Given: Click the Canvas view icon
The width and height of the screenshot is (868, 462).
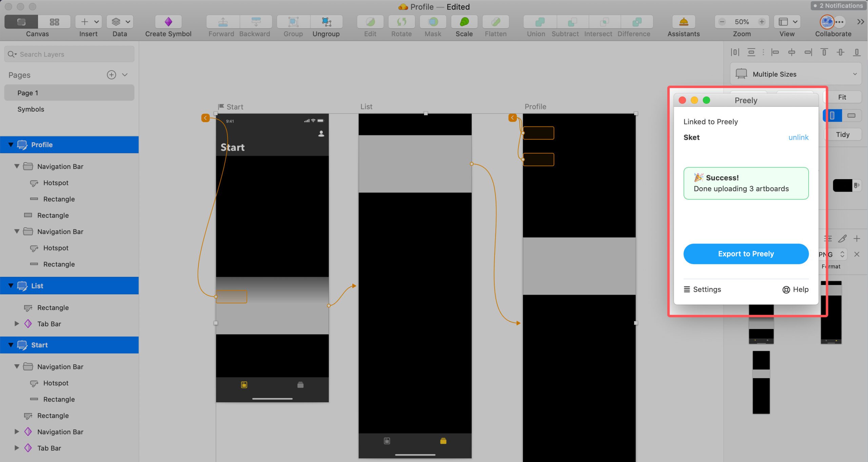Looking at the screenshot, I should (x=21, y=21).
